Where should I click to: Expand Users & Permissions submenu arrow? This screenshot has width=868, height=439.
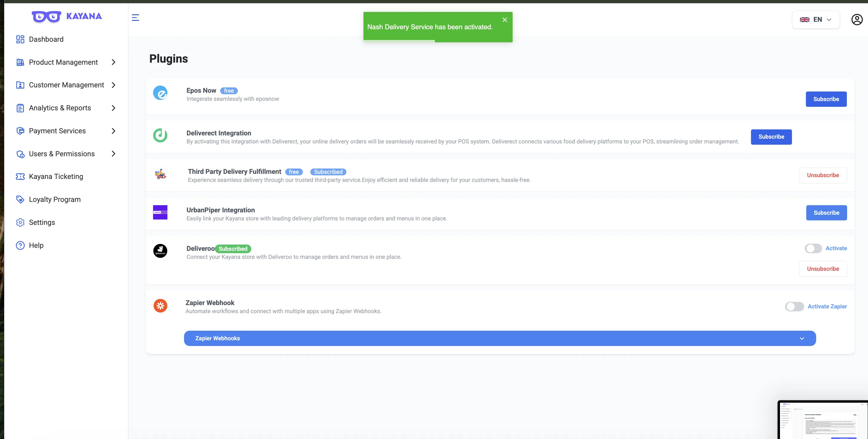[114, 154]
